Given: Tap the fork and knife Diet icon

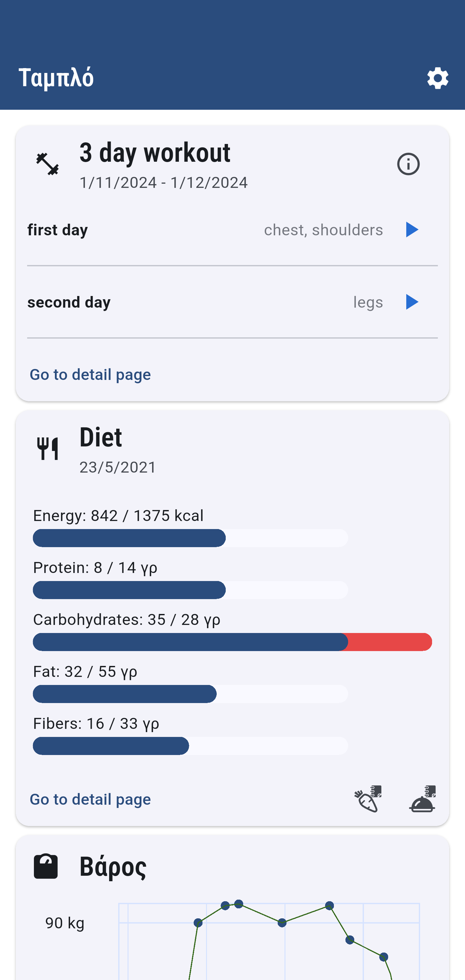Looking at the screenshot, I should tap(47, 449).
